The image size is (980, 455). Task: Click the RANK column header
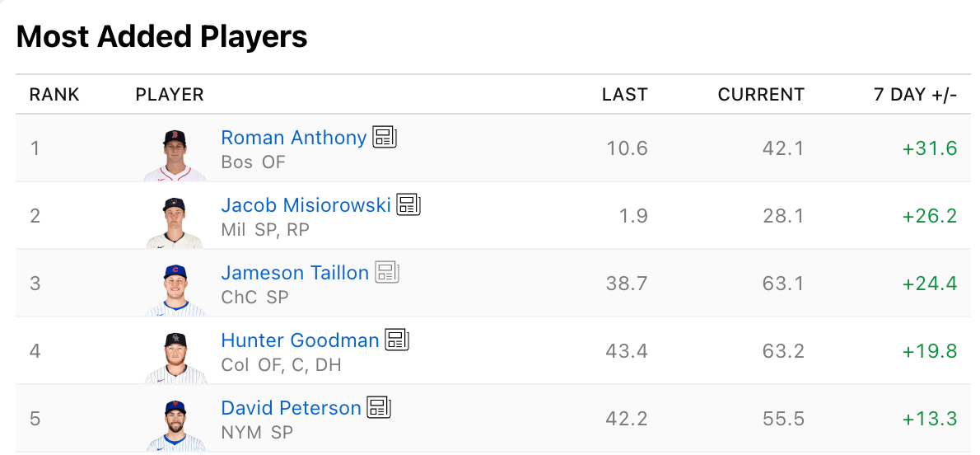54,95
